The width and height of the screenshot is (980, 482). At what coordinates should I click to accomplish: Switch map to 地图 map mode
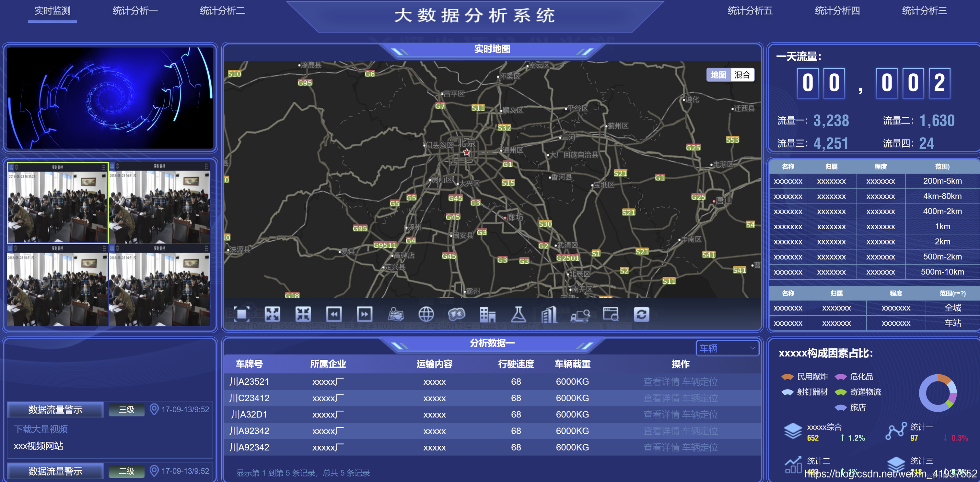pyautogui.click(x=718, y=75)
